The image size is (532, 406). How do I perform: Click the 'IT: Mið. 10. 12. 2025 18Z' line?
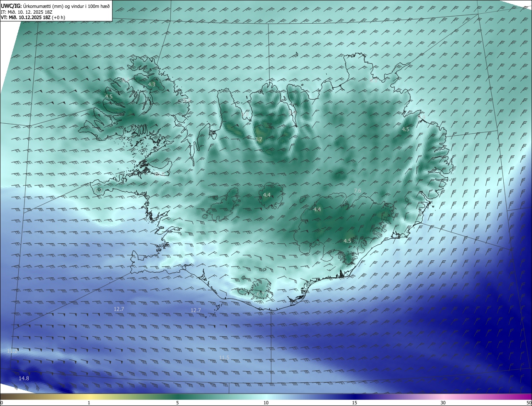coord(27,12)
